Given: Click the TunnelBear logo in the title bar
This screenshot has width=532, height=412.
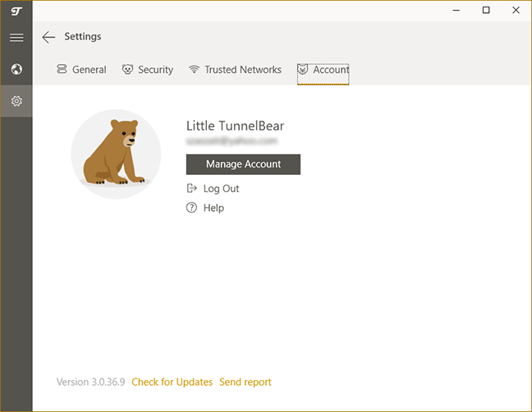Looking at the screenshot, I should coord(16,10).
